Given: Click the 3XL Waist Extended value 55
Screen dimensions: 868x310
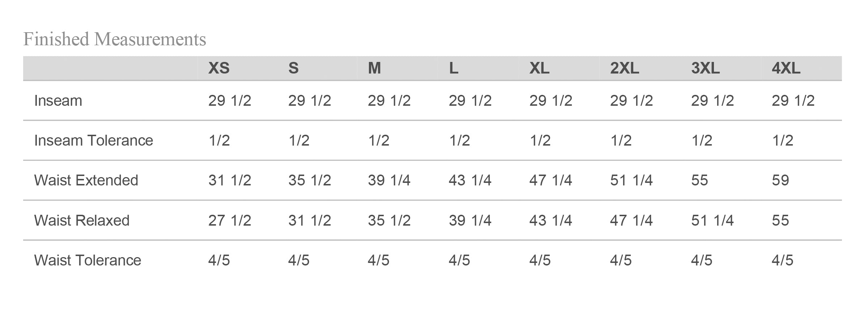Looking at the screenshot, I should click(699, 180).
